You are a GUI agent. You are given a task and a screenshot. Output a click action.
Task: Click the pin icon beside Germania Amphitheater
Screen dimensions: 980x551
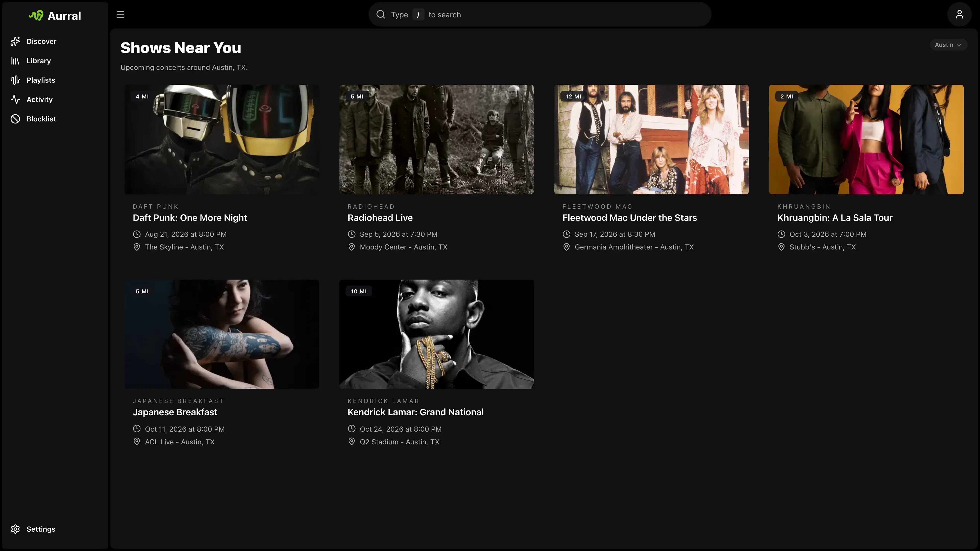coord(567,247)
